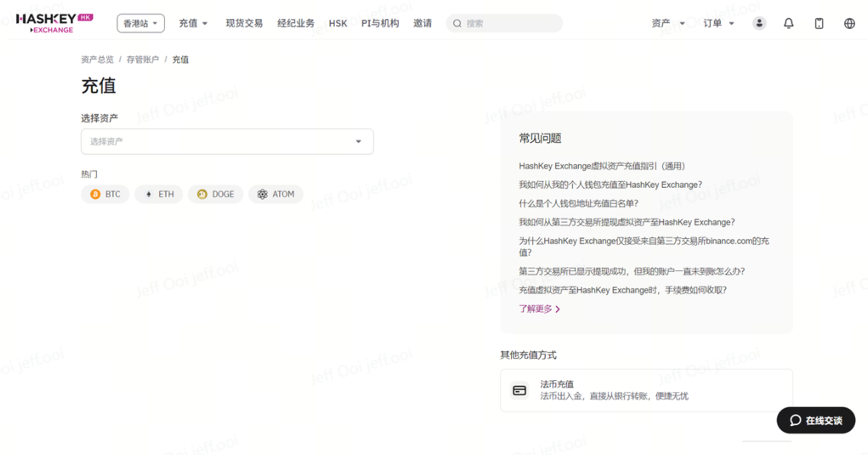Open 法币充值 fiat deposit option
Screen dimensions: 868x455
click(647, 390)
